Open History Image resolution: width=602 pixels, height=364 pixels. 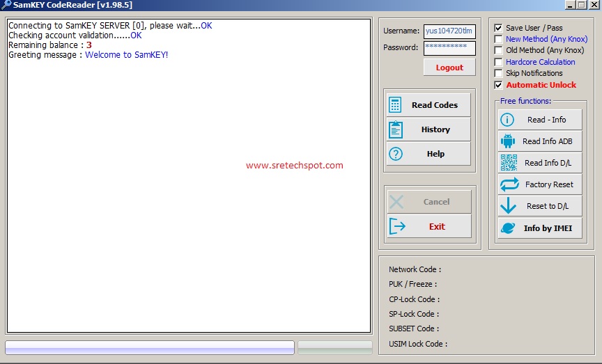tap(429, 129)
